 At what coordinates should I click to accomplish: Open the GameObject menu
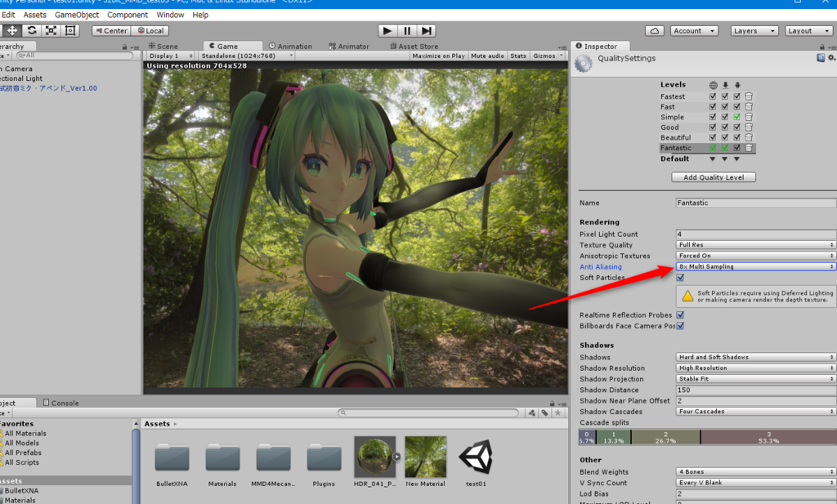click(77, 15)
